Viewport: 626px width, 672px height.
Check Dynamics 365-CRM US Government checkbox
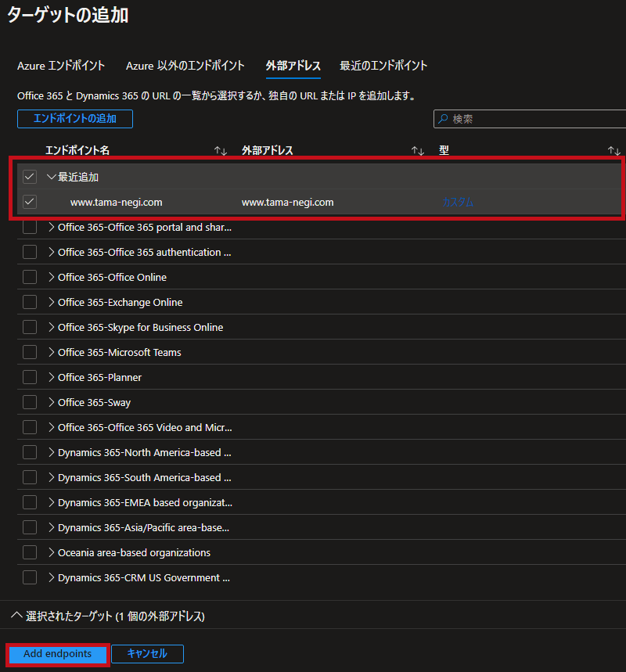[x=30, y=577]
